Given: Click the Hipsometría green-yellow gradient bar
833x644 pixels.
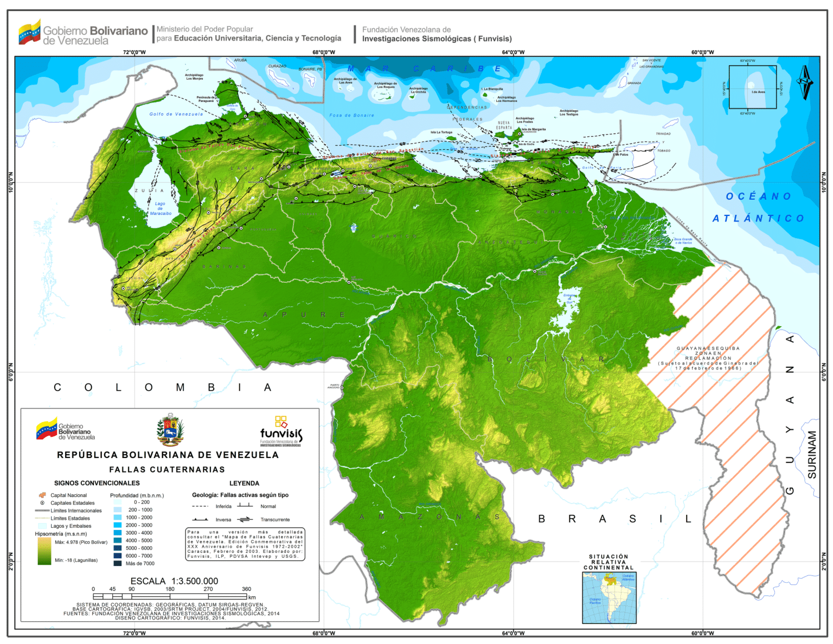Looking at the screenshot, I should [x=44, y=552].
